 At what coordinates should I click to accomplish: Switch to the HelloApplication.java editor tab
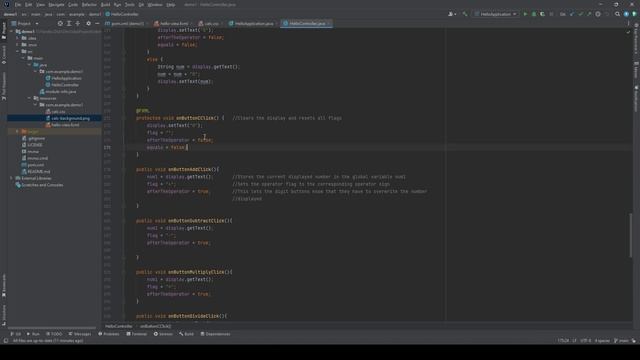pos(252,24)
